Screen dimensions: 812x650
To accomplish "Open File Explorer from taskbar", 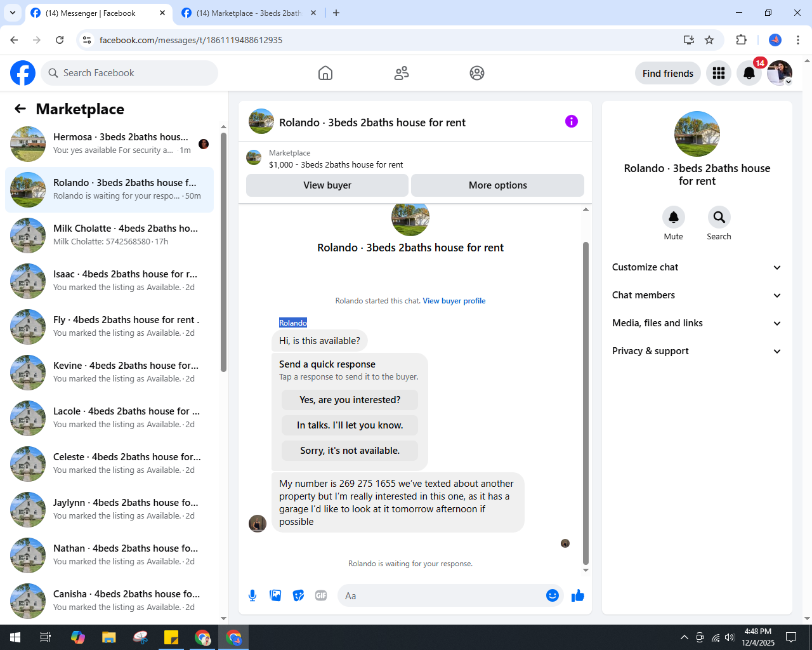I will click(x=109, y=637).
